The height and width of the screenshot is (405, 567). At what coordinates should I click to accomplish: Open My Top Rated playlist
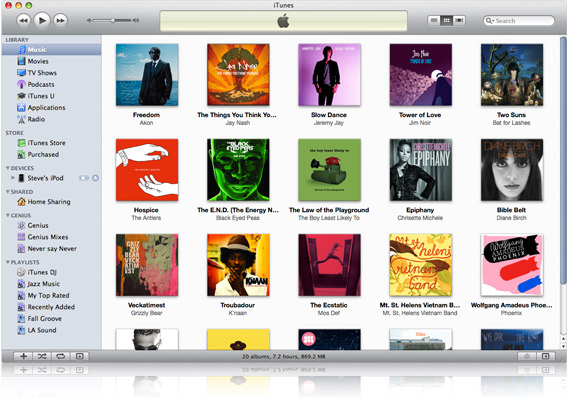pyautogui.click(x=52, y=295)
